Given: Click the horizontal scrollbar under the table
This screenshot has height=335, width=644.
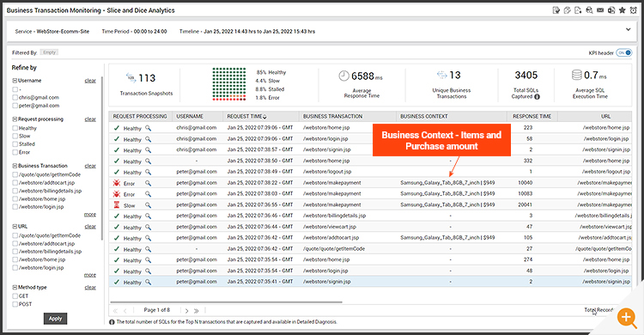Looking at the screenshot, I should coord(226,302).
